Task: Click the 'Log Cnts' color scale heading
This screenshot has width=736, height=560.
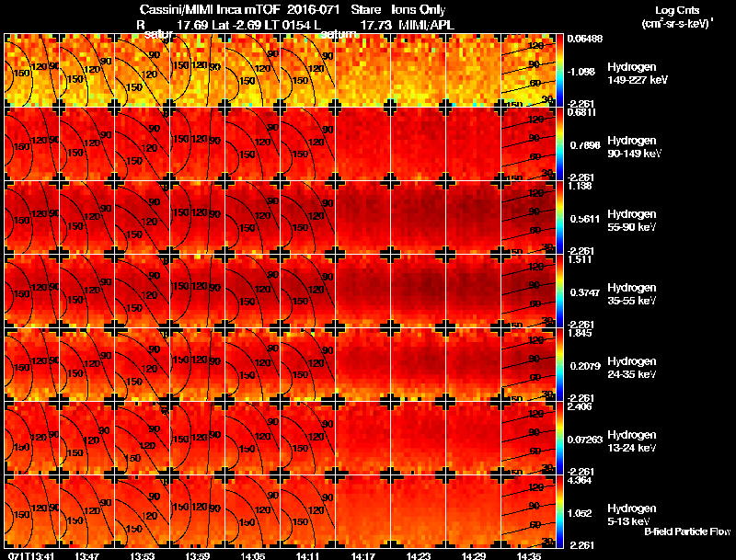Action: [677, 10]
